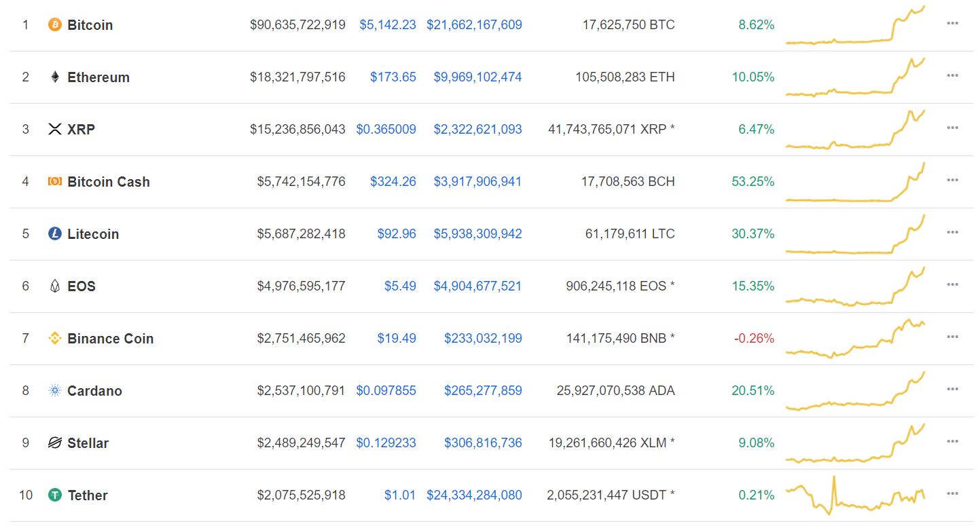Click Tether volume $24,334,284,080
This screenshot has height=526, width=980.
[x=475, y=495]
